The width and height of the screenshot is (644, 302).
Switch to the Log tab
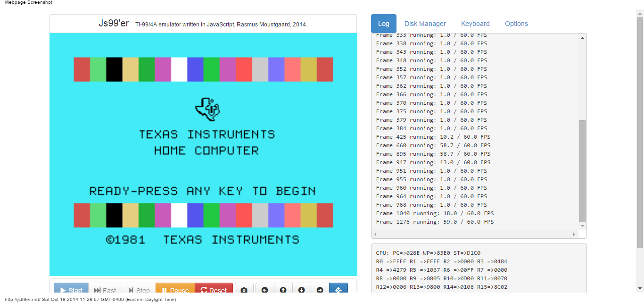[384, 24]
